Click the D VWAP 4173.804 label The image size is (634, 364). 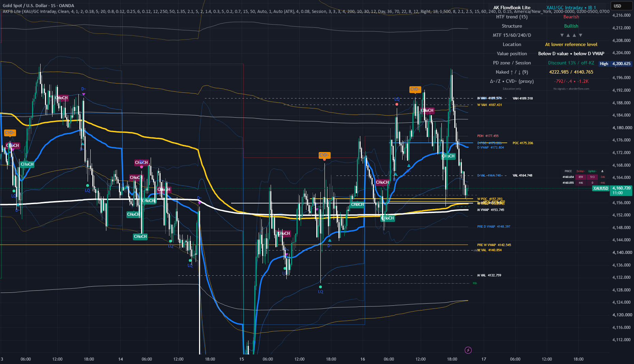490,148
